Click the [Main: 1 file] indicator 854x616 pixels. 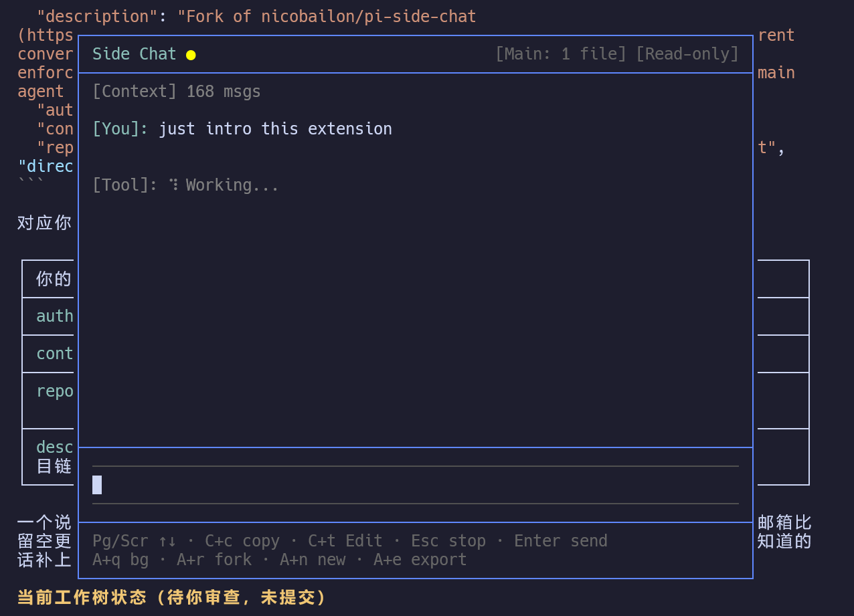pos(561,54)
